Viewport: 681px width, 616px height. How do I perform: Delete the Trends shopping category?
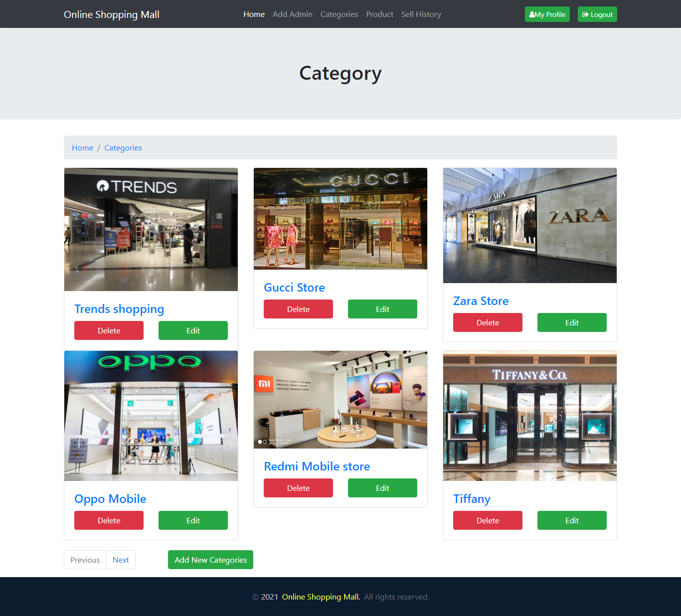click(109, 330)
